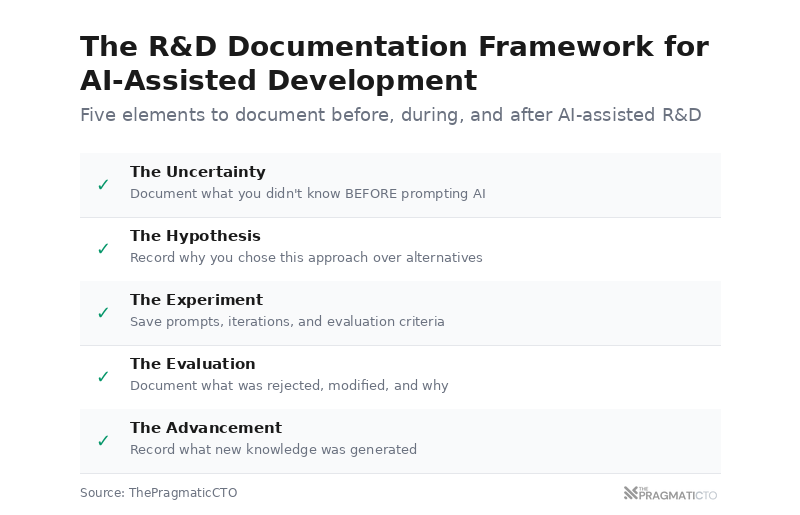Click 'Document what you didn't know BEFORE prompting AI'

click(x=308, y=194)
